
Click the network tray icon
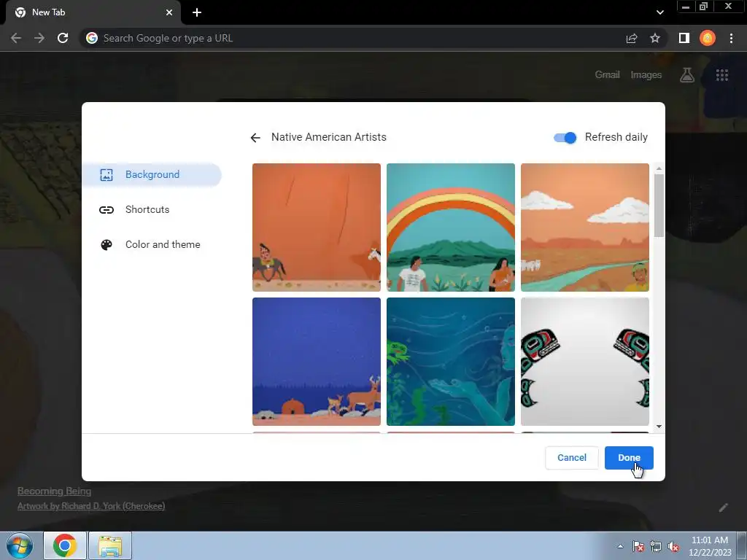point(656,546)
